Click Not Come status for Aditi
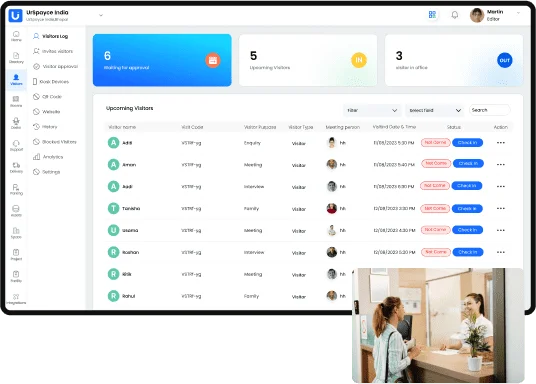 pos(435,142)
